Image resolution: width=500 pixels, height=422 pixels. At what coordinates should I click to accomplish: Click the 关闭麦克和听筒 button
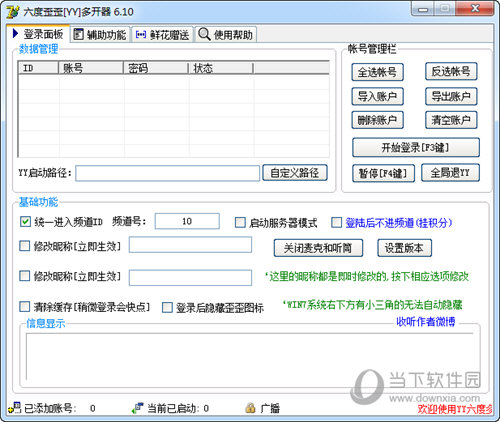[x=318, y=248]
